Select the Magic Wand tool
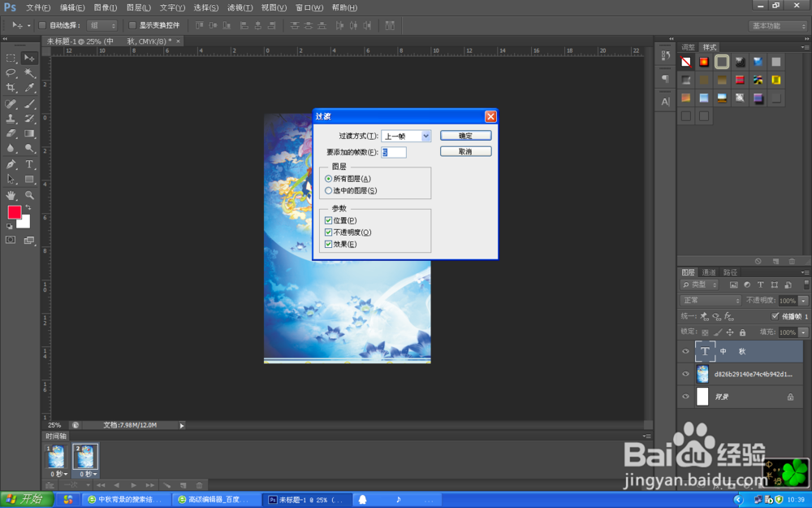 [x=29, y=72]
